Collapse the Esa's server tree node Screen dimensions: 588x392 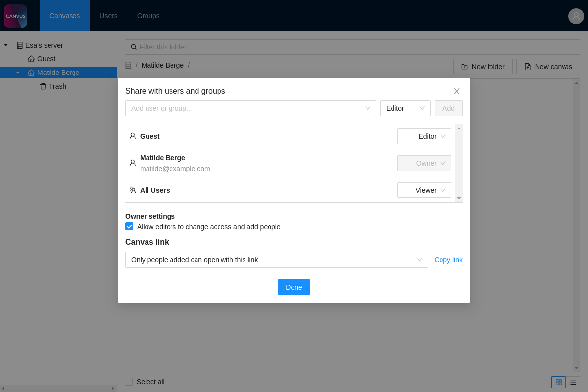click(6, 45)
